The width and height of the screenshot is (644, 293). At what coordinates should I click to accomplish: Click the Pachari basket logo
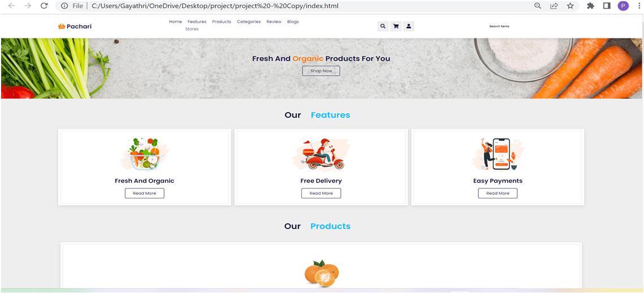pyautogui.click(x=62, y=26)
